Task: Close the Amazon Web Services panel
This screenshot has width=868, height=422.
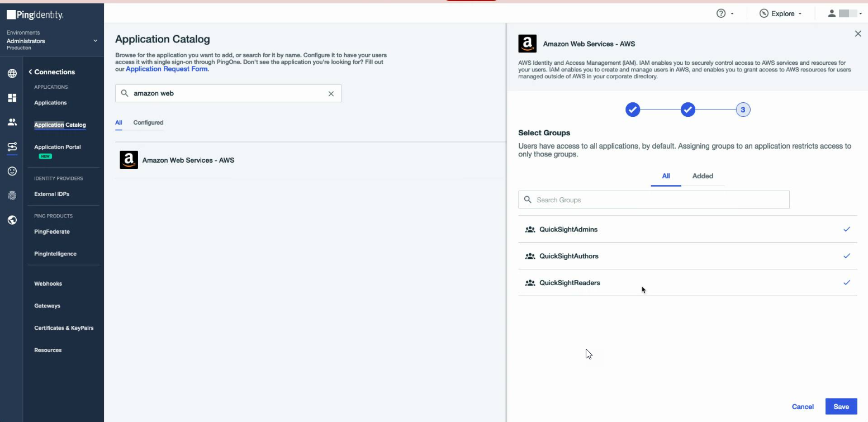Action: [858, 34]
